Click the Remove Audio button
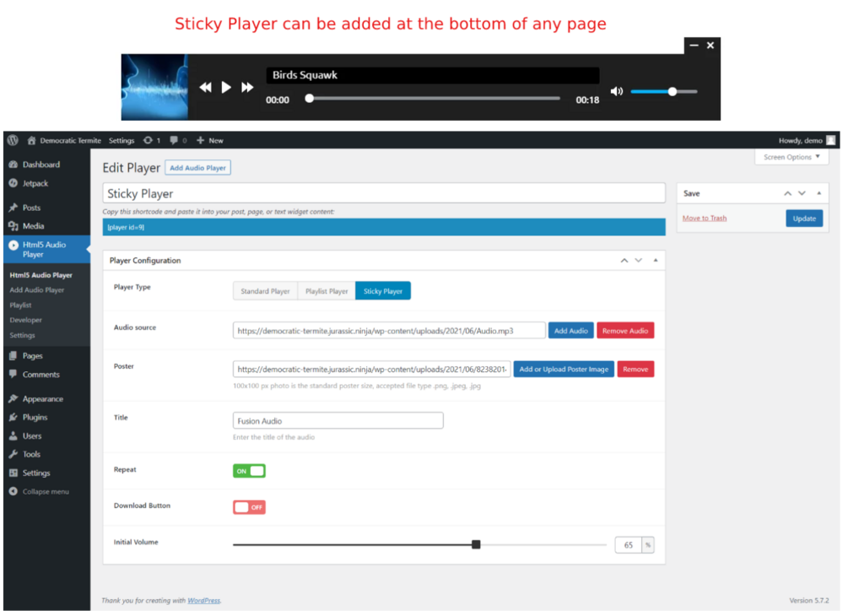This screenshot has width=848, height=616. (625, 331)
